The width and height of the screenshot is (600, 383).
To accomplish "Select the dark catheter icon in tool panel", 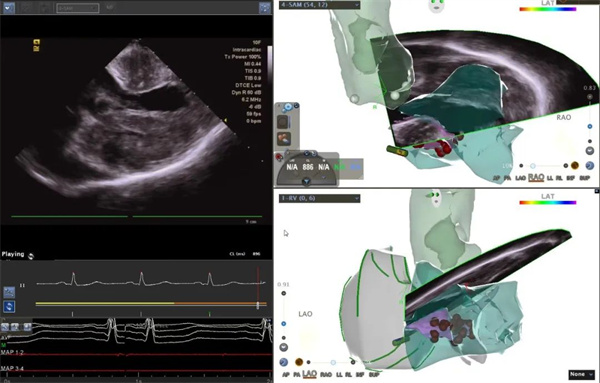I will (283, 122).
